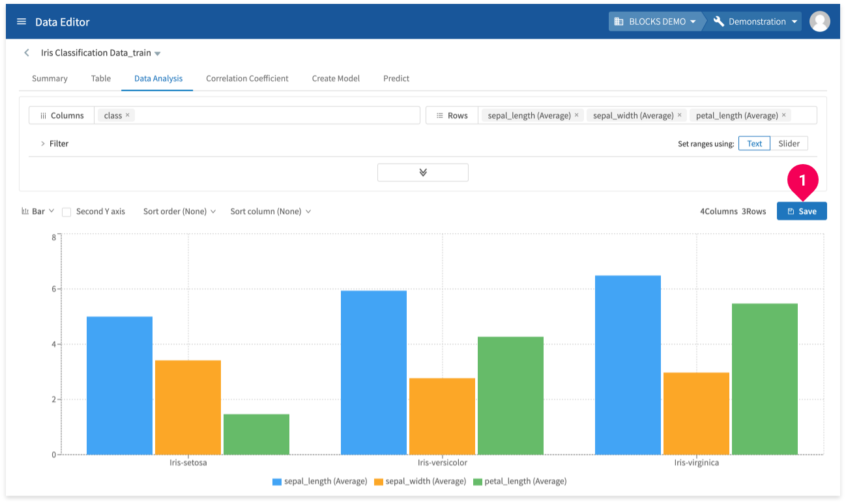Remove petal_length (Average) from Rows
The height and width of the screenshot is (504, 846).
coord(783,115)
